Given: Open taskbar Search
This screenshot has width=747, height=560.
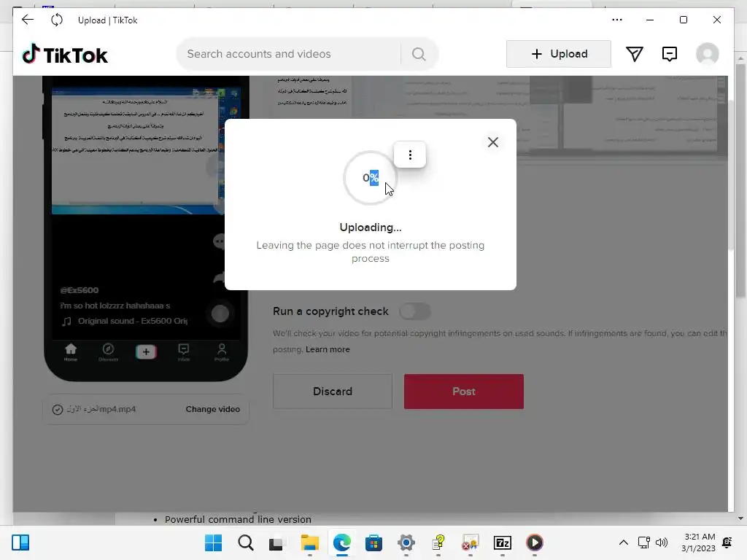Looking at the screenshot, I should point(246,542).
